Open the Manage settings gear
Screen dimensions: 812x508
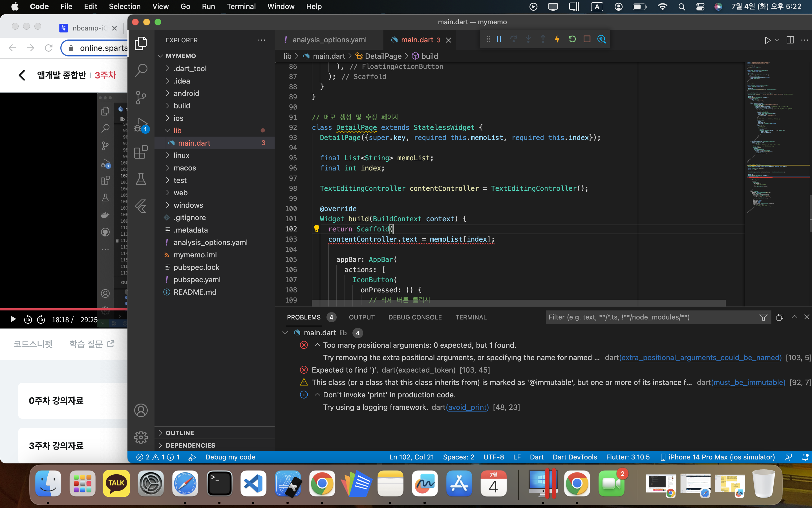(141, 437)
